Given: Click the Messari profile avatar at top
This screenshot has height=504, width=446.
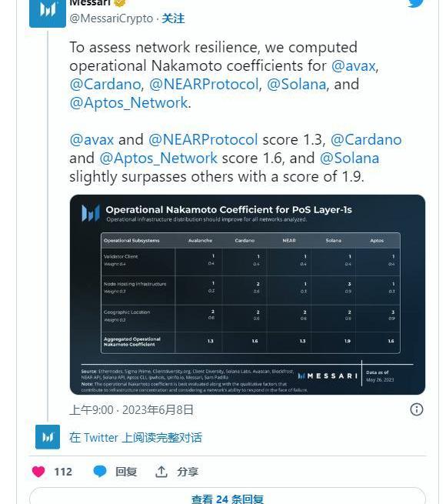Looking at the screenshot, I should pos(48,13).
